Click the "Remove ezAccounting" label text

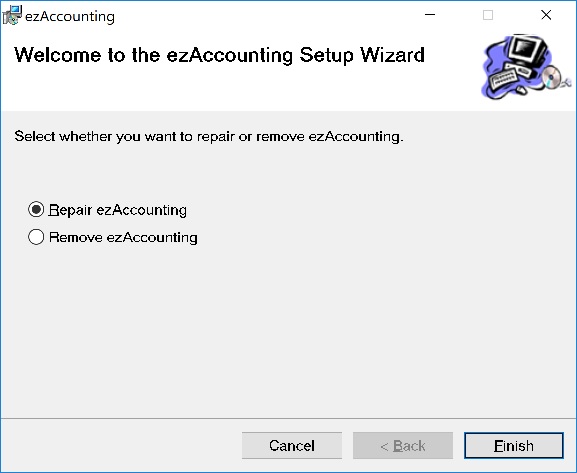[x=123, y=237]
